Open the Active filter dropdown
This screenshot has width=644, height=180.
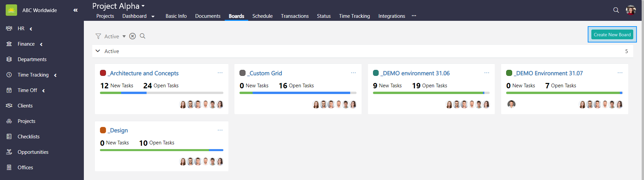124,36
